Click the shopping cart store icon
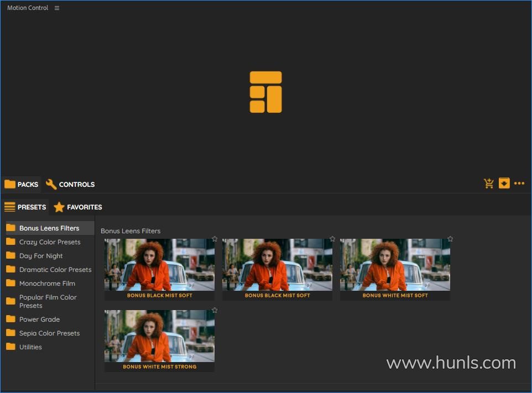Image resolution: width=532 pixels, height=393 pixels. click(489, 184)
